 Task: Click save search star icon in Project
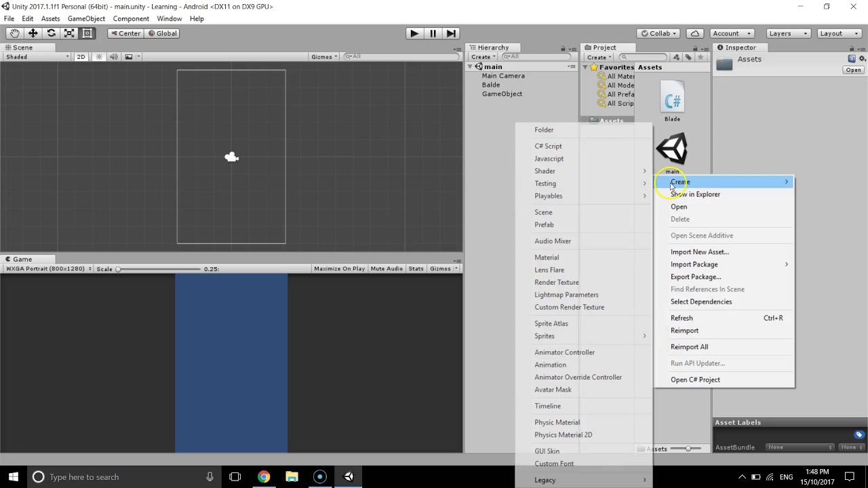(x=701, y=57)
